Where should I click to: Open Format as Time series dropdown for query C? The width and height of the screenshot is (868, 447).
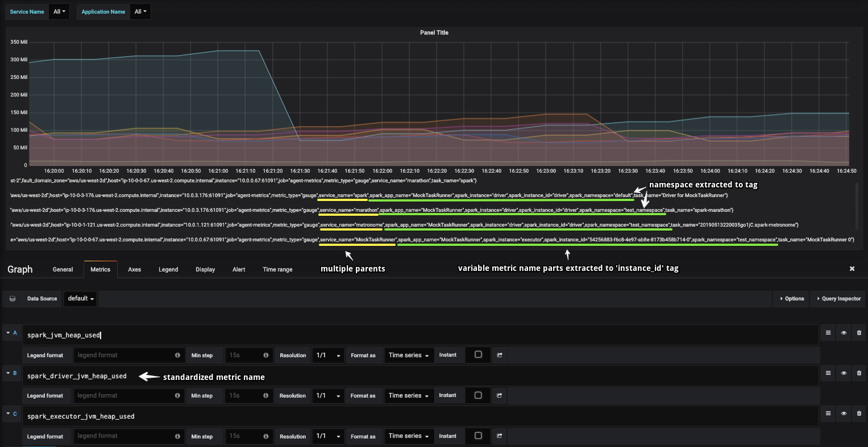coord(409,436)
